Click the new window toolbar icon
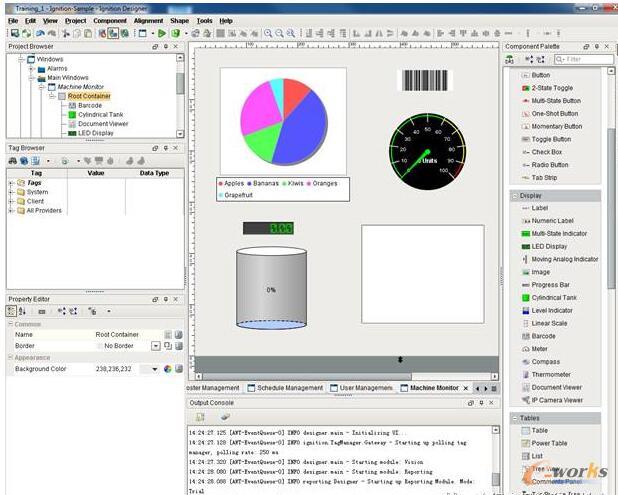This screenshot has height=495, width=618. pos(142,33)
